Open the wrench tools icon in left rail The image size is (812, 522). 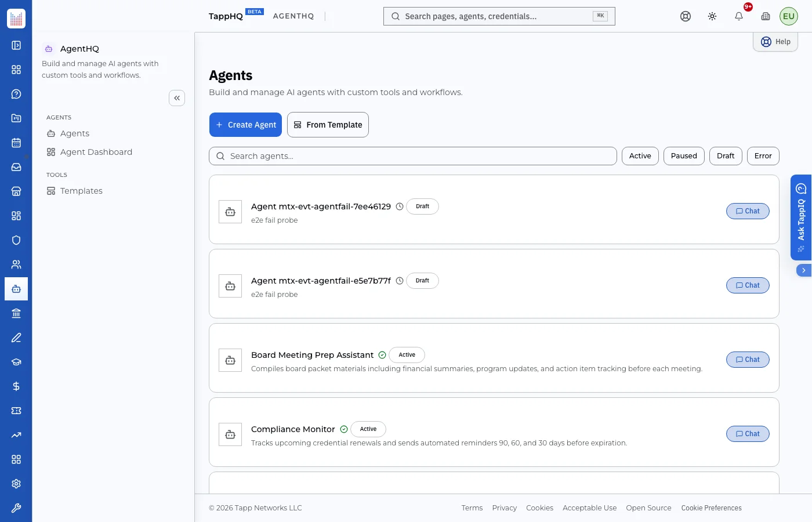pyautogui.click(x=16, y=508)
